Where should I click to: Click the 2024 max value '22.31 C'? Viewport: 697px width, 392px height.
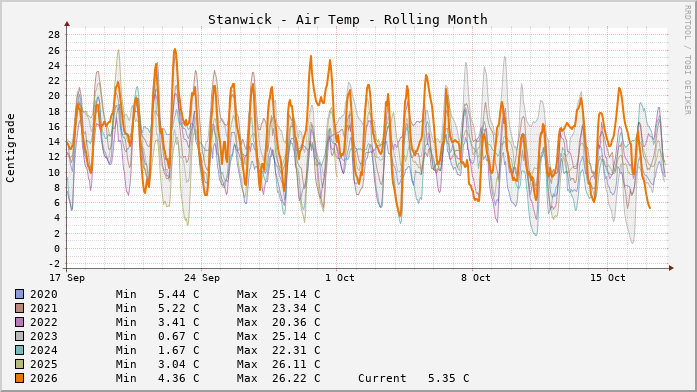point(296,350)
